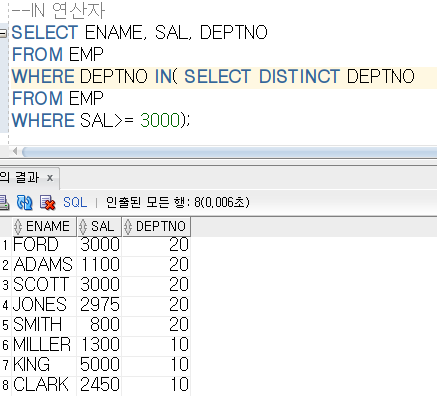This screenshot has height=396, width=437.
Task: Click the DEPTNO 10 cell for KING
Action: tap(156, 365)
